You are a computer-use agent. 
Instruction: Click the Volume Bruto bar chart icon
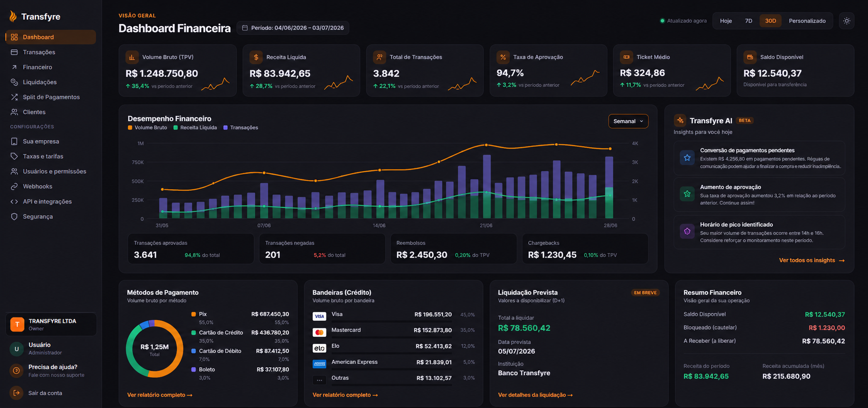(132, 57)
